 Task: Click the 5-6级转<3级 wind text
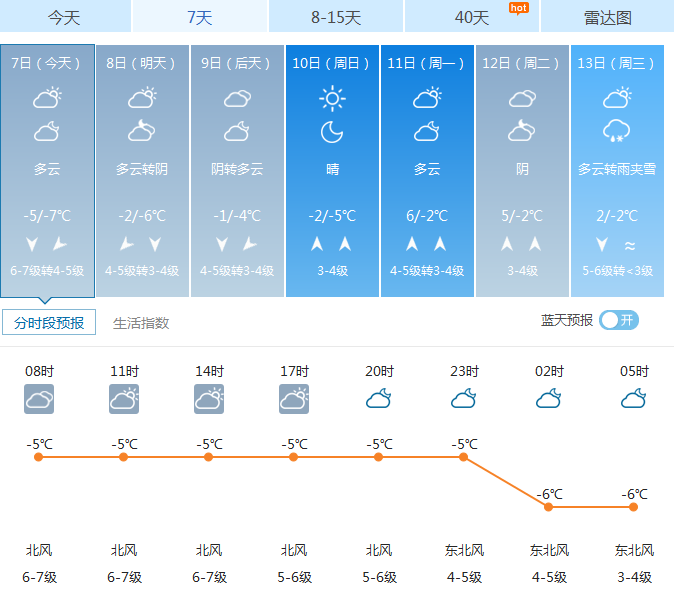pyautogui.click(x=617, y=271)
